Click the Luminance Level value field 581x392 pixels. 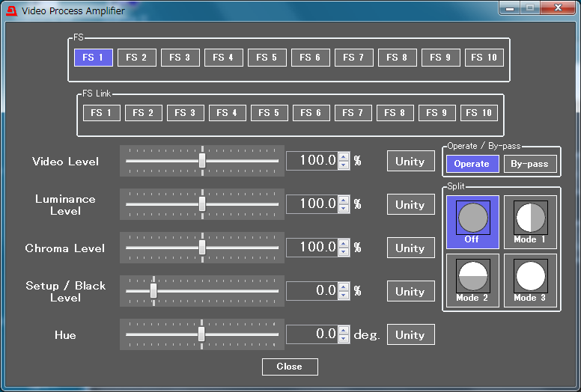[x=312, y=204]
